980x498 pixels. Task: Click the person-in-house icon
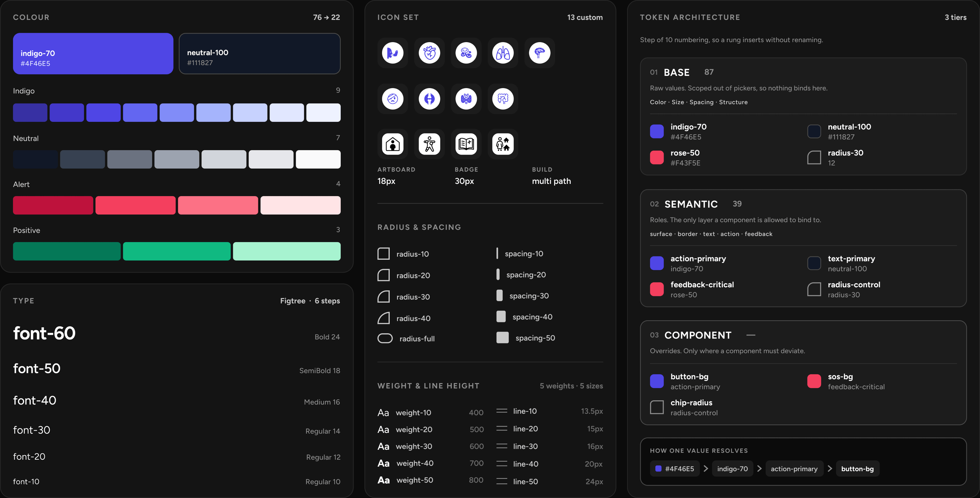point(393,144)
